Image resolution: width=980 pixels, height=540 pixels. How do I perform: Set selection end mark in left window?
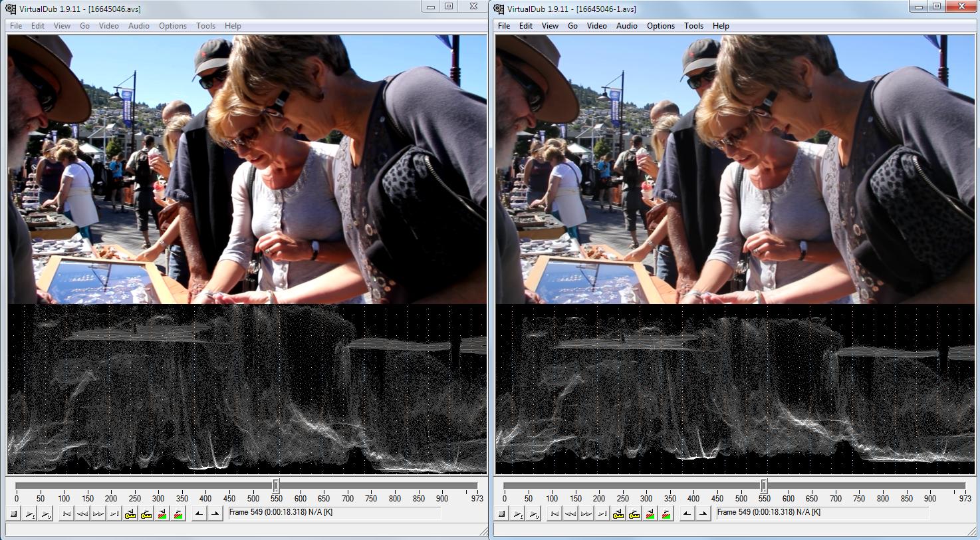coord(215,513)
